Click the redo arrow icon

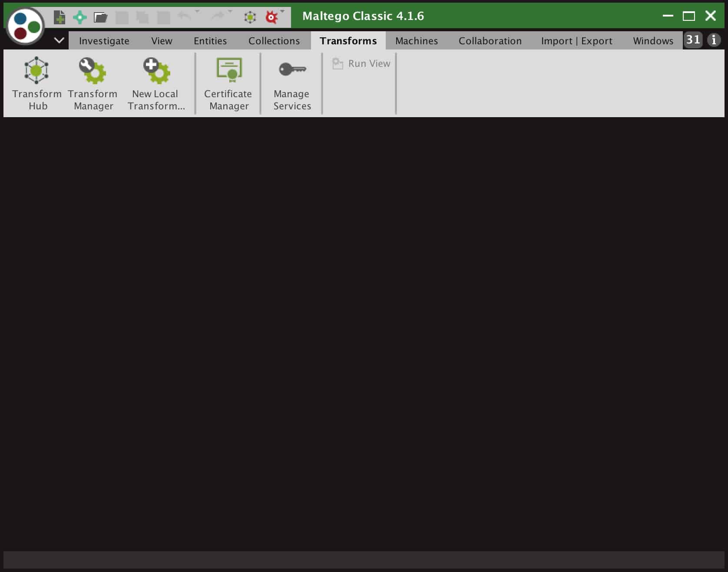point(217,16)
